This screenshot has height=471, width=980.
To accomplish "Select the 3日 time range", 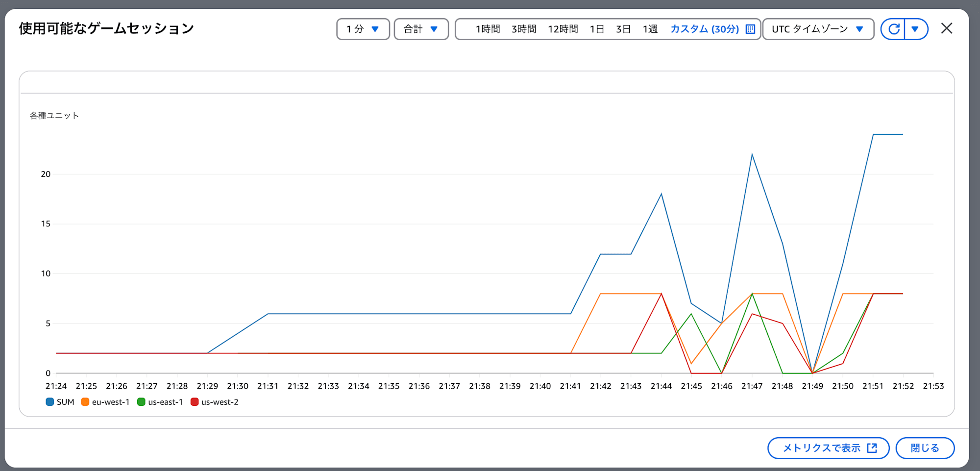I will pyautogui.click(x=623, y=29).
